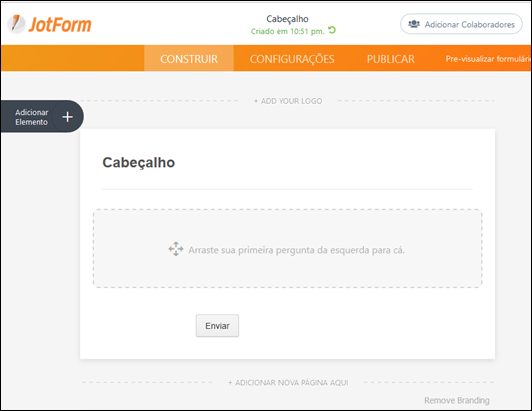Click the Enviar submit button
Viewport: 532px width, 411px height.
pos(217,326)
